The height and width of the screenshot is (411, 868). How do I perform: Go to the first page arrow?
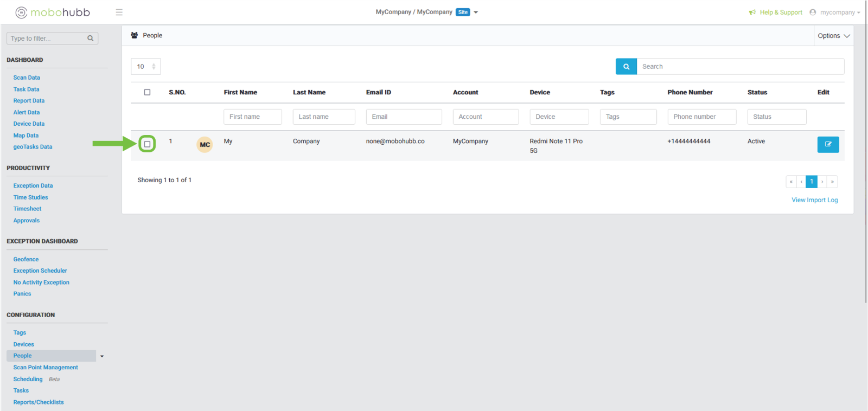[x=791, y=182]
